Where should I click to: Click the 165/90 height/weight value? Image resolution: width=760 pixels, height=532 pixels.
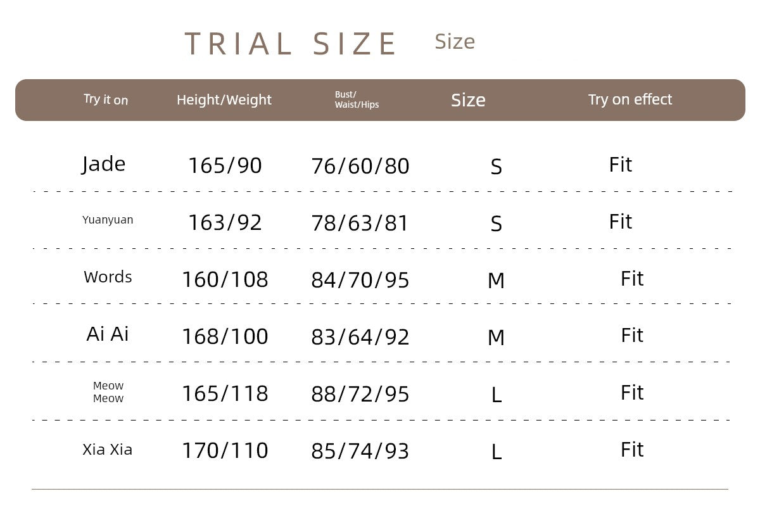coord(225,165)
